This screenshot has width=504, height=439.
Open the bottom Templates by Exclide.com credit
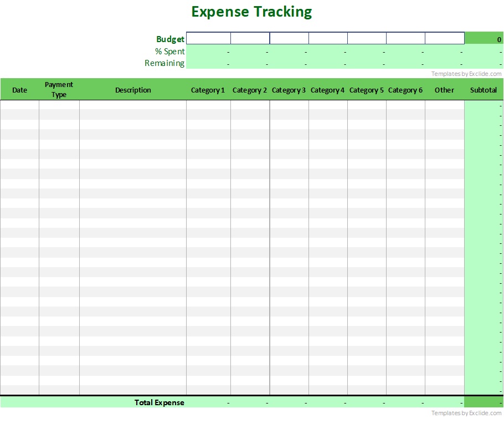[466, 413]
